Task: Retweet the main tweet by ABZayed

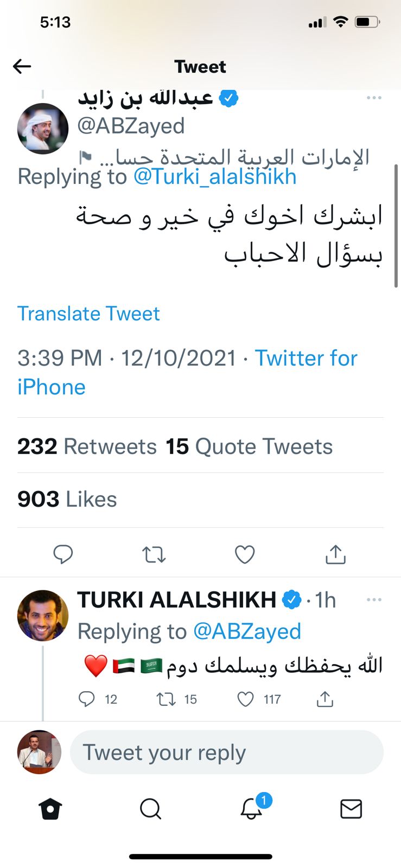Action: (x=154, y=554)
